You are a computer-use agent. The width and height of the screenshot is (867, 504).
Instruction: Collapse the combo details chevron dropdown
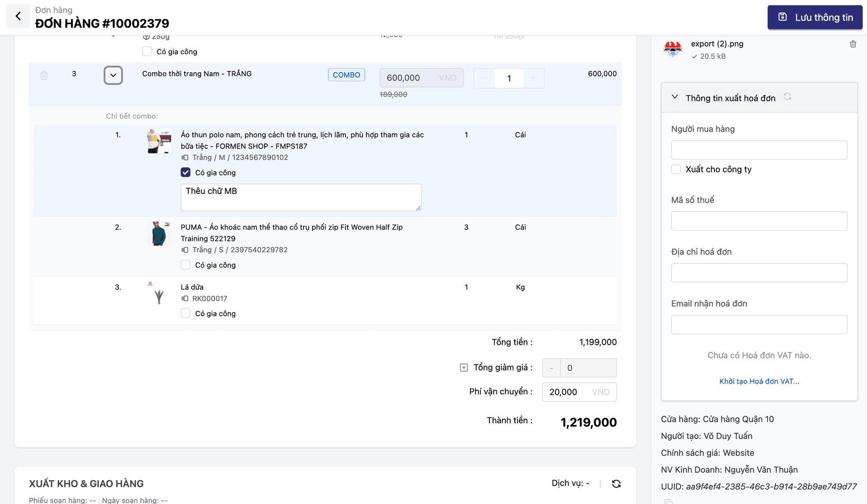tap(113, 75)
